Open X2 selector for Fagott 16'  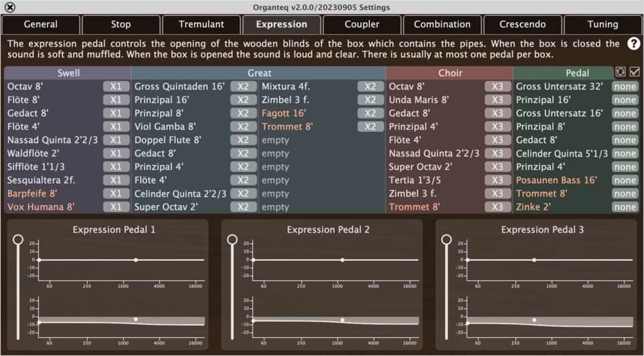370,113
